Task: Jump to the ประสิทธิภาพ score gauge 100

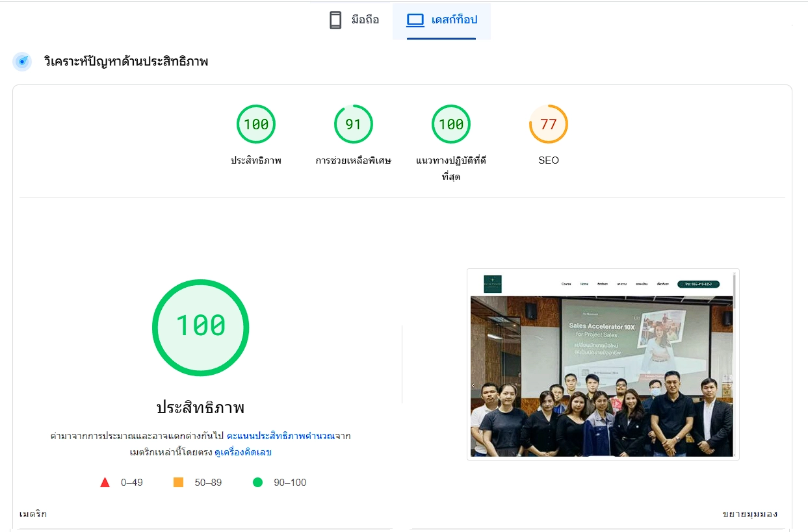Action: pyautogui.click(x=256, y=124)
